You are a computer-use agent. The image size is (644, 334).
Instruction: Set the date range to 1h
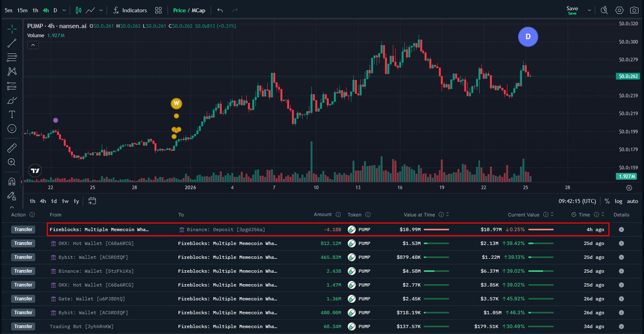pos(32,201)
